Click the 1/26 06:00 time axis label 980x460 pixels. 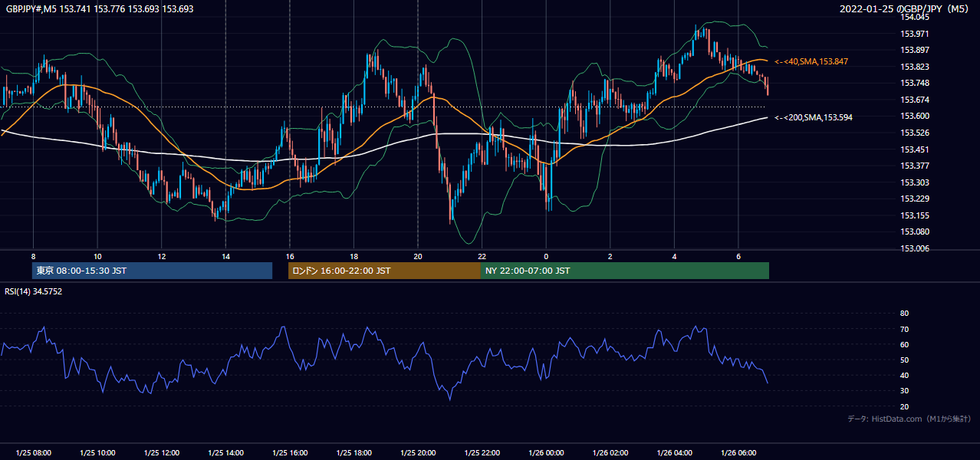(738, 453)
